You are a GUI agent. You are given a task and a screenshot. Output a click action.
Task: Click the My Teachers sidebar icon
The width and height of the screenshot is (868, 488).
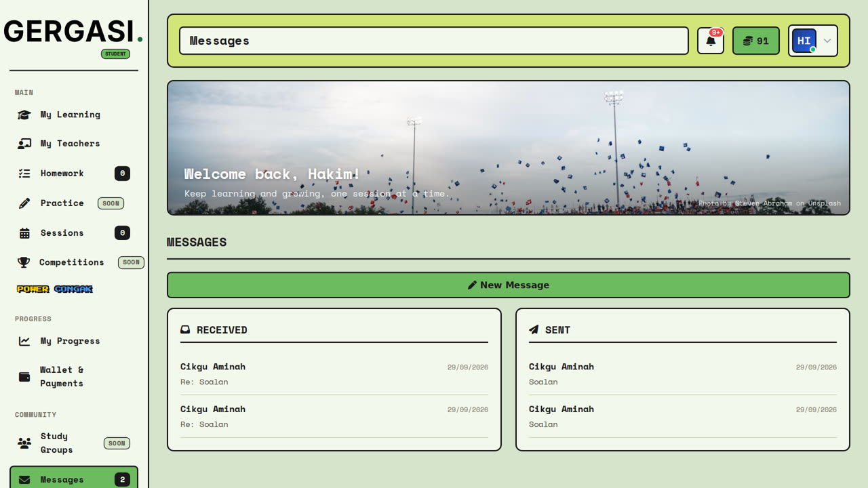(x=24, y=144)
